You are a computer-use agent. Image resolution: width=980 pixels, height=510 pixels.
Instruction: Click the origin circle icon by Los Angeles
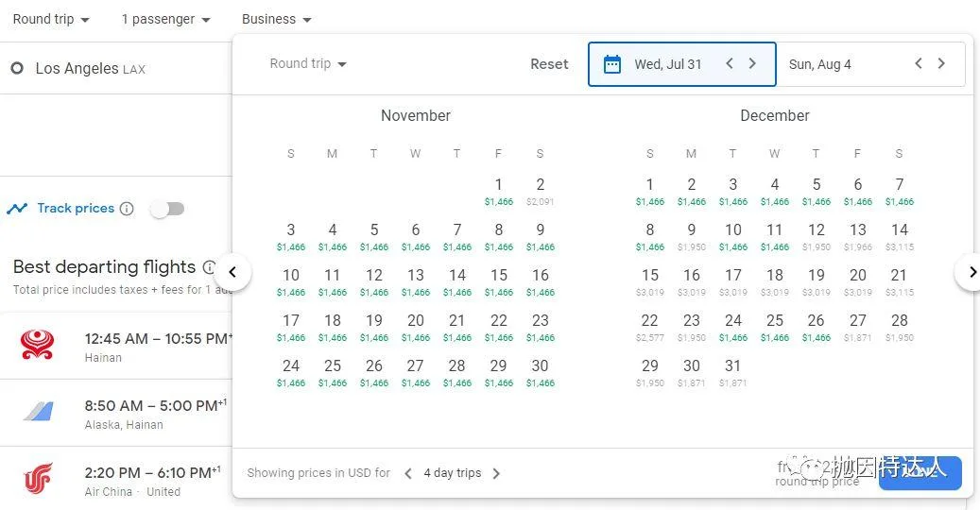[x=17, y=69]
